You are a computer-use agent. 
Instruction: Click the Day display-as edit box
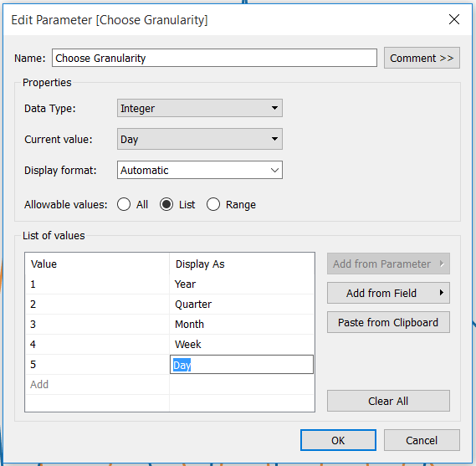click(x=242, y=364)
